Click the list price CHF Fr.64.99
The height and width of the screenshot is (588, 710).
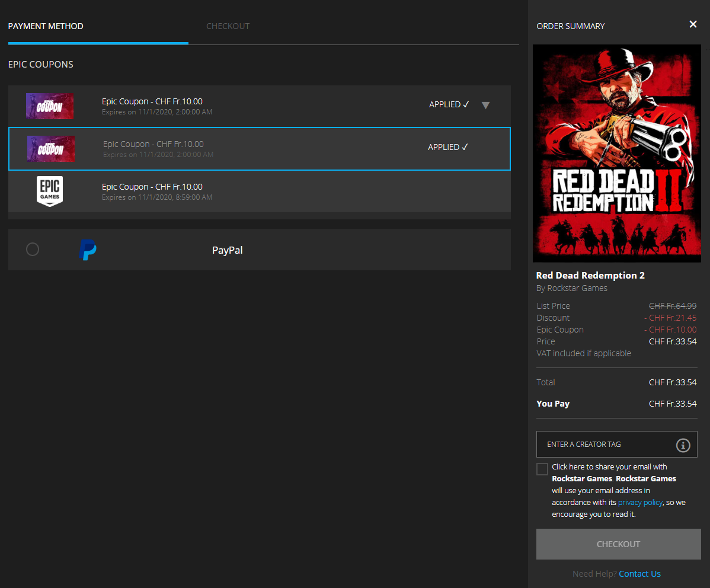tap(673, 306)
